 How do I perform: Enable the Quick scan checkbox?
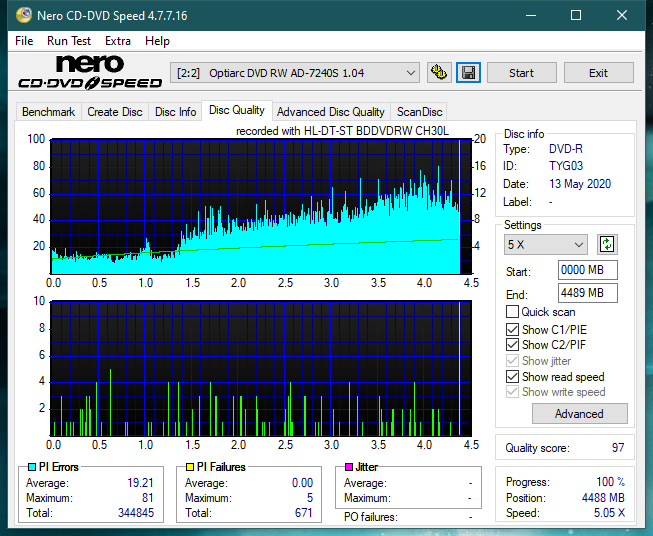tap(512, 312)
